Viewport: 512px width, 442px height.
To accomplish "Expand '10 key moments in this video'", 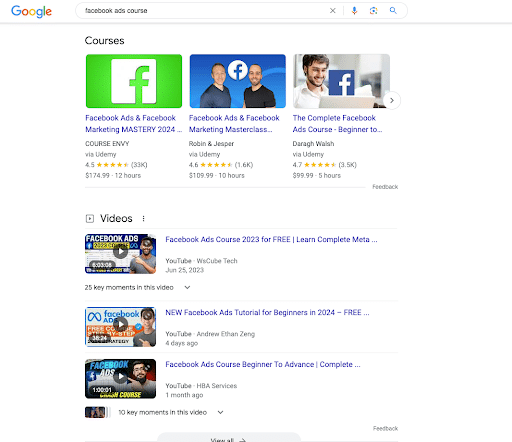I will (171, 412).
